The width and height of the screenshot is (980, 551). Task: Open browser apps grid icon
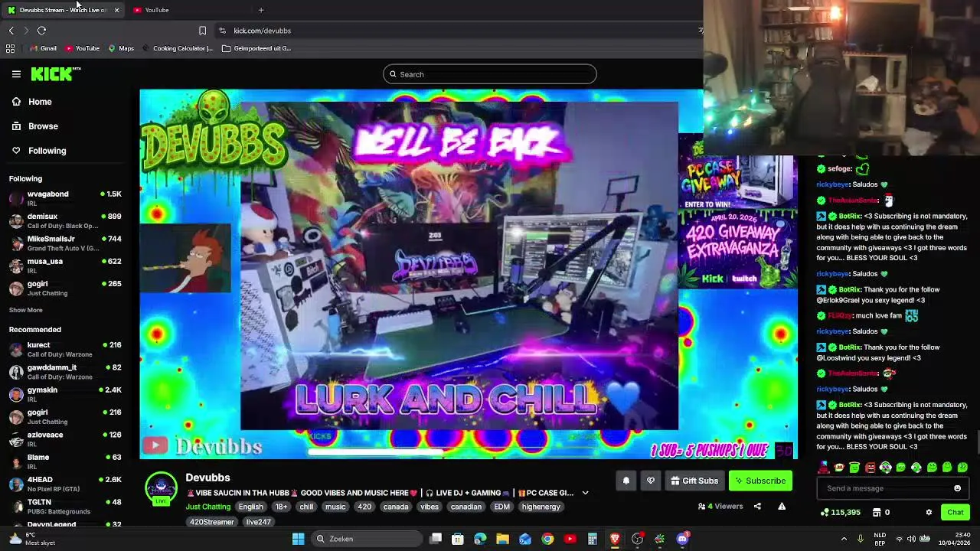click(10, 48)
